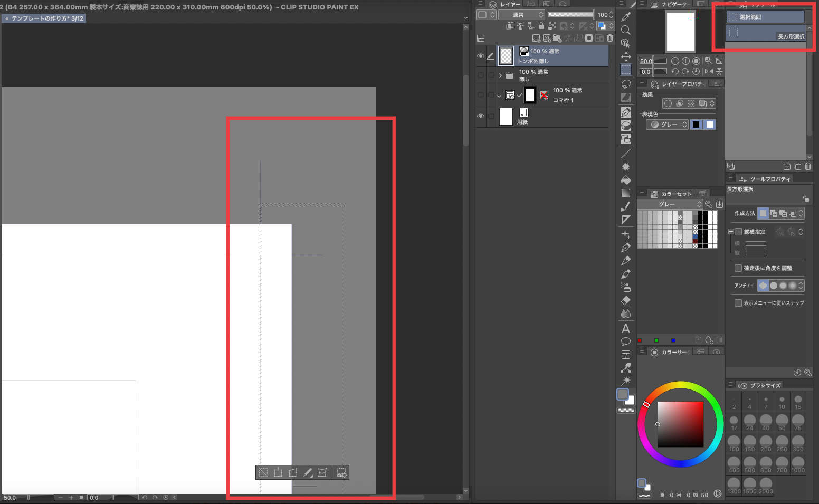Click the delete layer trash icon
819x504 pixels.
pos(610,38)
